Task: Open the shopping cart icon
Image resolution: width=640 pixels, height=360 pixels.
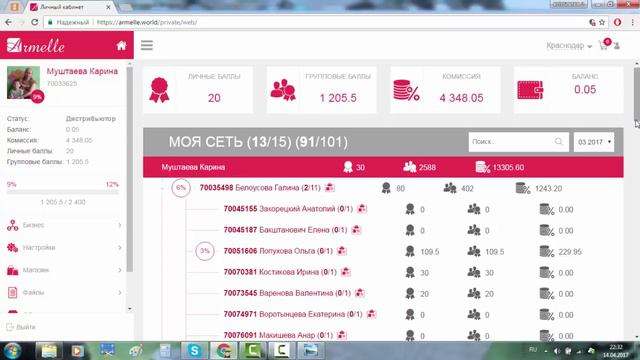Action: [x=603, y=45]
